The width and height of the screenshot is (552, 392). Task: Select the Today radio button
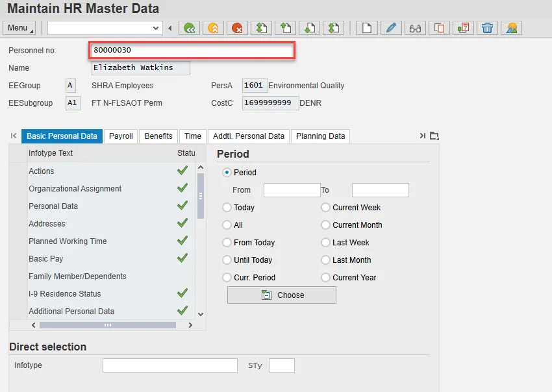click(x=227, y=208)
